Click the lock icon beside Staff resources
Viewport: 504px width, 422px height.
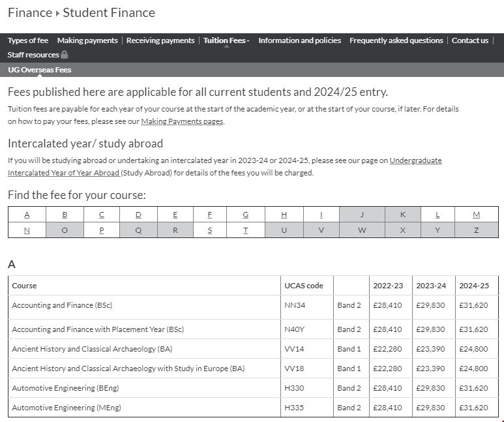tap(64, 55)
